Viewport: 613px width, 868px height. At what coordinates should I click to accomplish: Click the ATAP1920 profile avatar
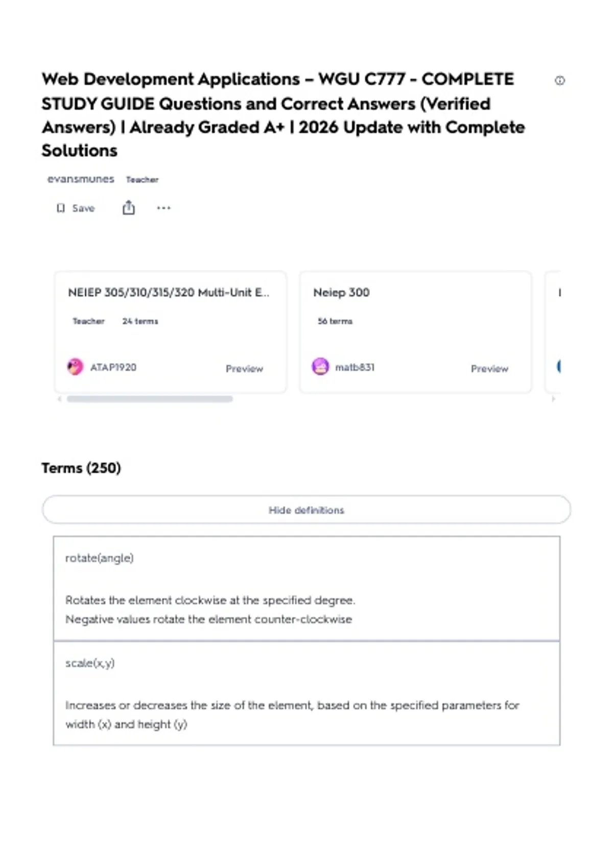click(x=75, y=367)
